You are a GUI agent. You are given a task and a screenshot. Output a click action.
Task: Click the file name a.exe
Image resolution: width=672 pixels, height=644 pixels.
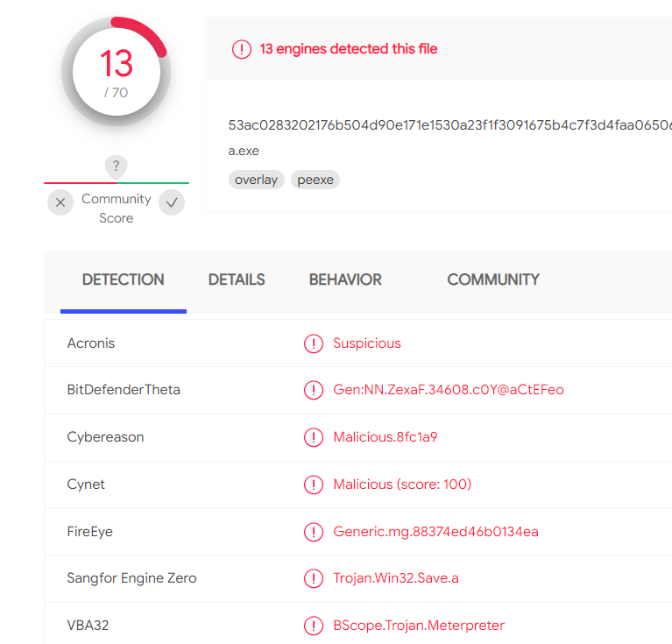coord(244,151)
